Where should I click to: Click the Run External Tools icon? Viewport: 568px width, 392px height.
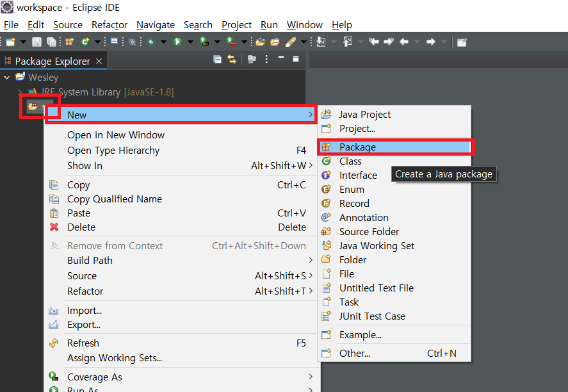click(231, 42)
